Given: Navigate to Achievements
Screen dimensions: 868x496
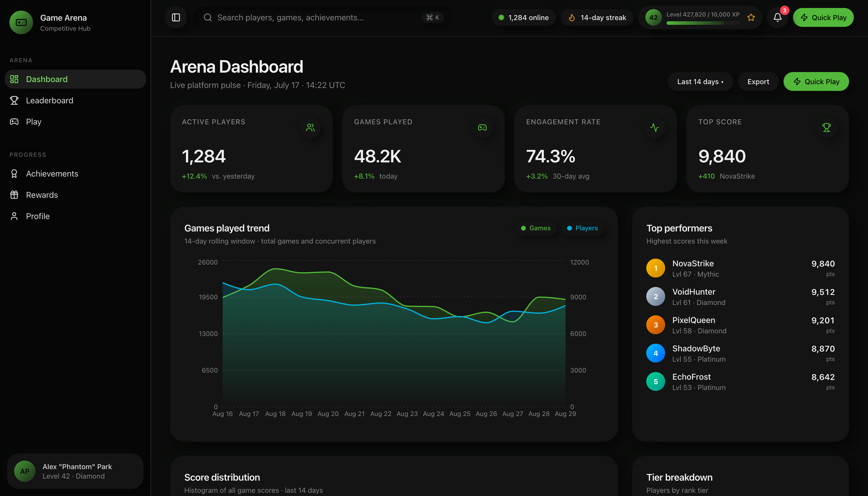Looking at the screenshot, I should [x=75, y=174].
